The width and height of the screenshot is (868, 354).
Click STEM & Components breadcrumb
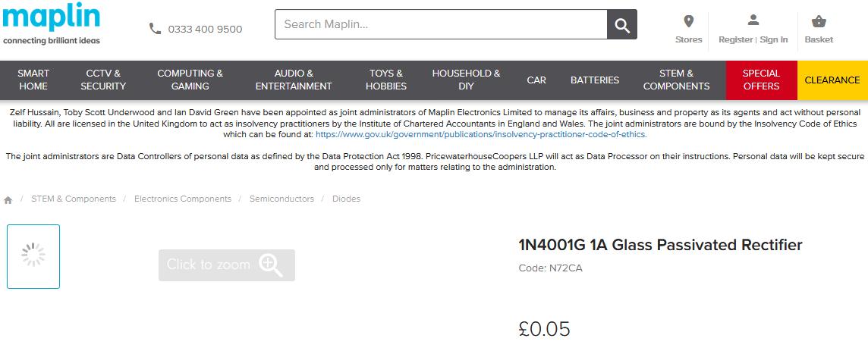[x=74, y=199]
